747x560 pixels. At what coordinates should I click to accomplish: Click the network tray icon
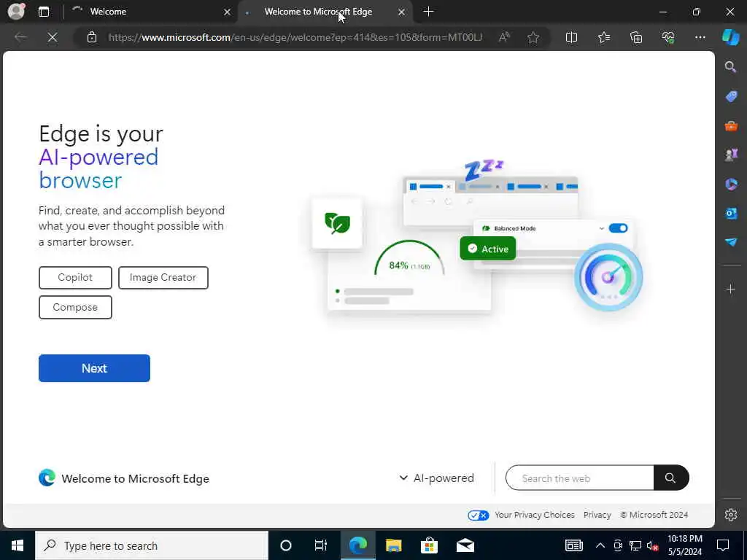tap(635, 545)
